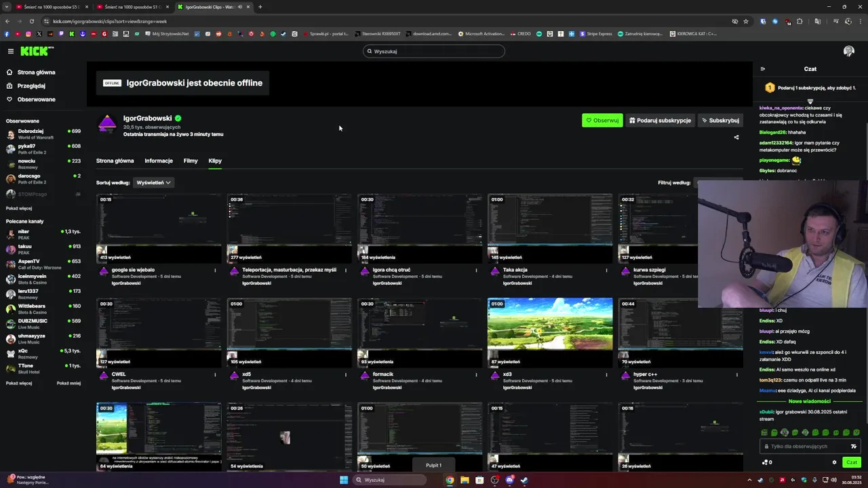Open Windows Start menu
Image resolution: width=868 pixels, height=488 pixels.
pyautogui.click(x=344, y=480)
